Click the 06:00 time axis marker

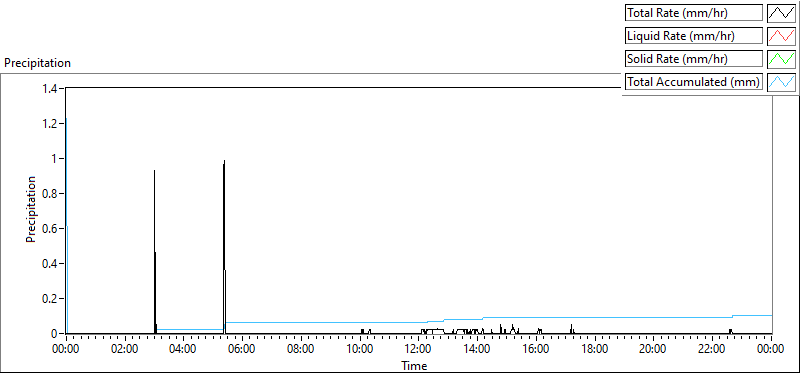point(242,350)
